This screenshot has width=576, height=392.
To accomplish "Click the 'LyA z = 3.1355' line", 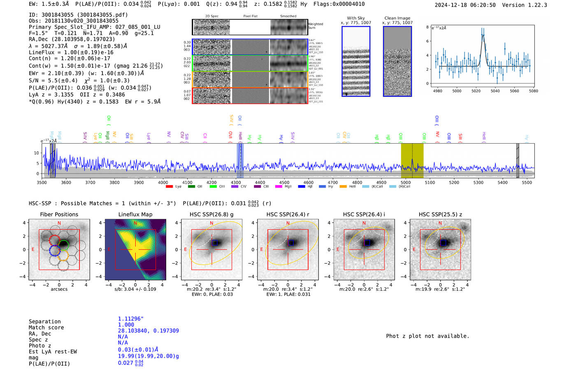I will 77,95.
